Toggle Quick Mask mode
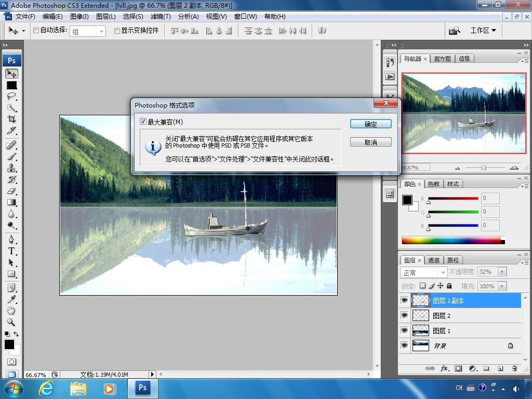532x399 pixels. coord(11,362)
